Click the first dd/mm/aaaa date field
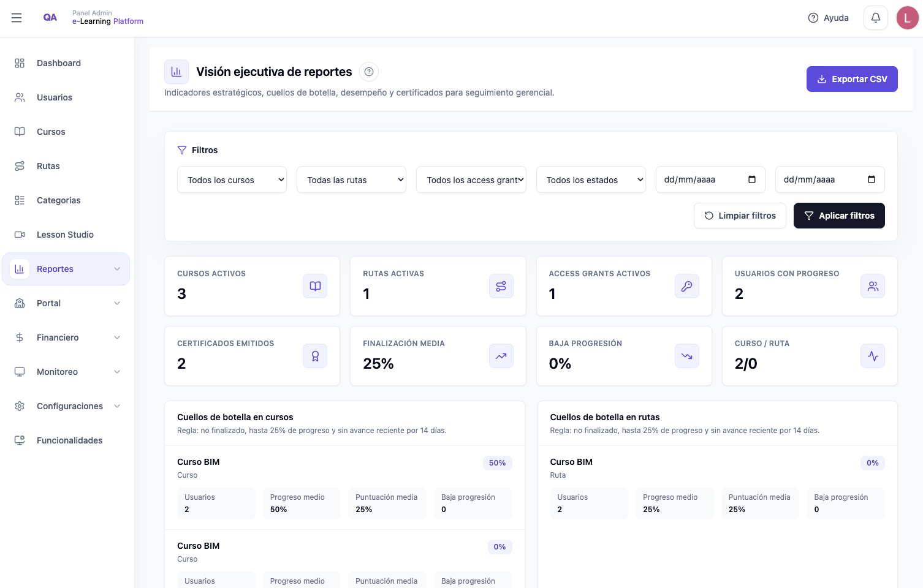923x588 pixels. click(x=710, y=179)
